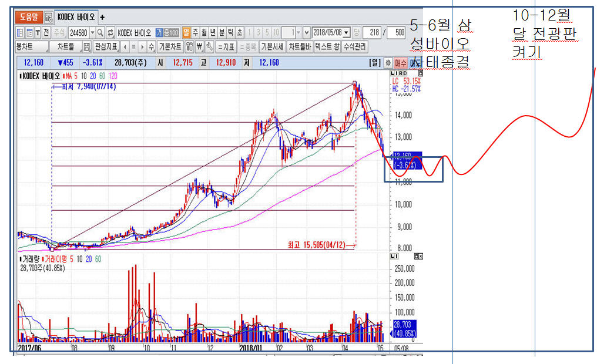Switch chart to 주 weekly period
597x364 pixels.
pos(194,32)
